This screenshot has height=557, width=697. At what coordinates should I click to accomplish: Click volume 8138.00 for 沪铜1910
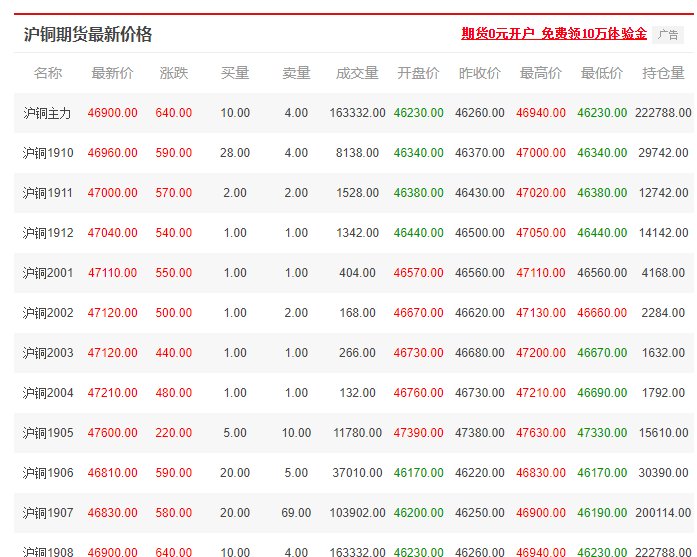tap(357, 153)
